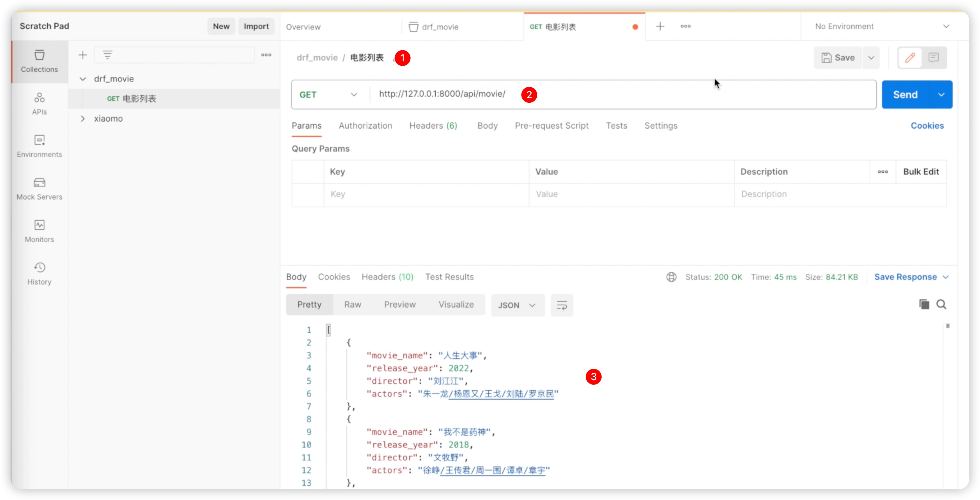Click the Import button
The width and height of the screenshot is (980, 500).
[256, 26]
